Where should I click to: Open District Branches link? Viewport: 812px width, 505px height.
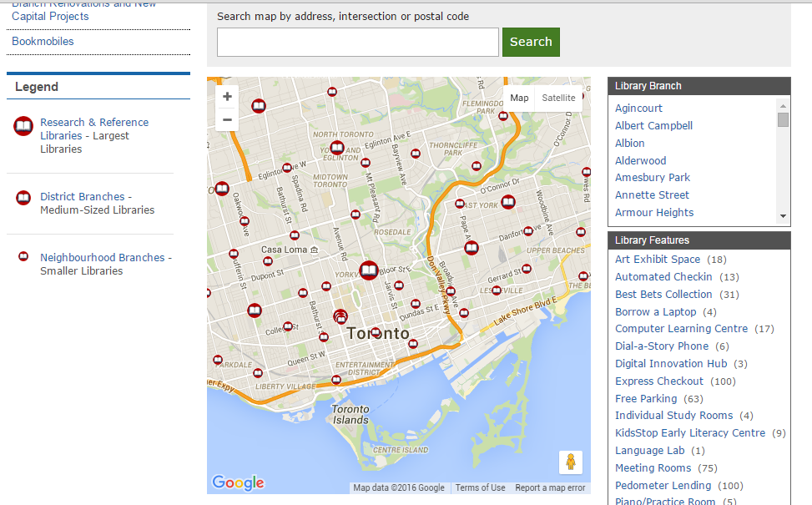(x=83, y=197)
